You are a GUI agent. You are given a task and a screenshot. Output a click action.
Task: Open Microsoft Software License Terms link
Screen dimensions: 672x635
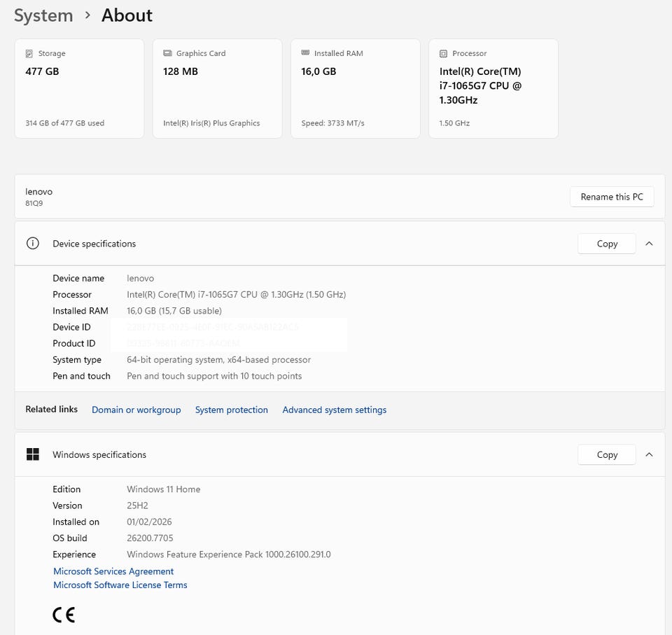point(120,585)
